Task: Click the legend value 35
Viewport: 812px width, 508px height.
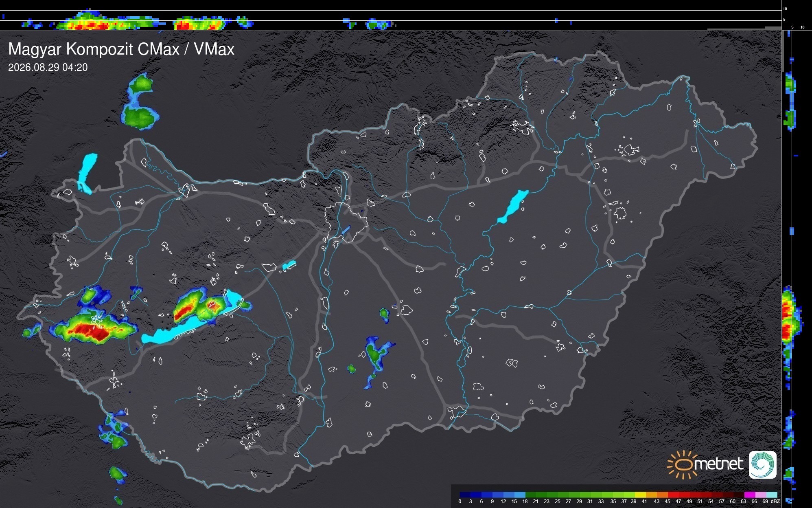Action: [x=613, y=501]
